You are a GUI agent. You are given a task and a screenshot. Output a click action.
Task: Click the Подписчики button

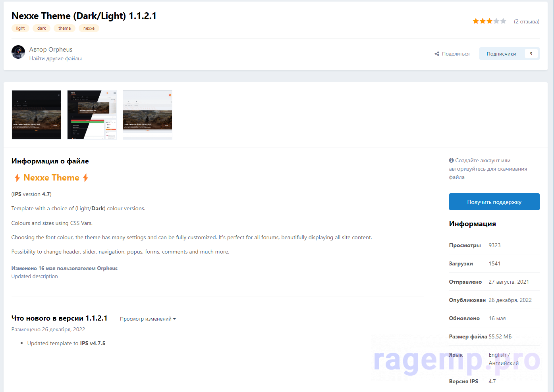(501, 54)
